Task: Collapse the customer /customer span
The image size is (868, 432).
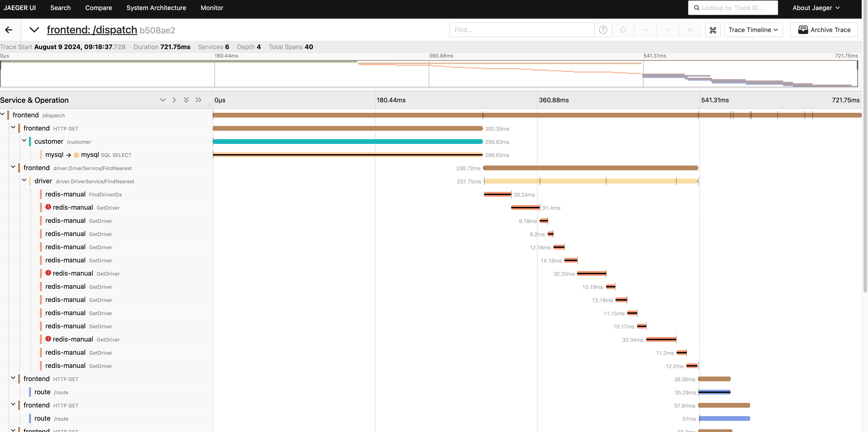Action: 24,141
